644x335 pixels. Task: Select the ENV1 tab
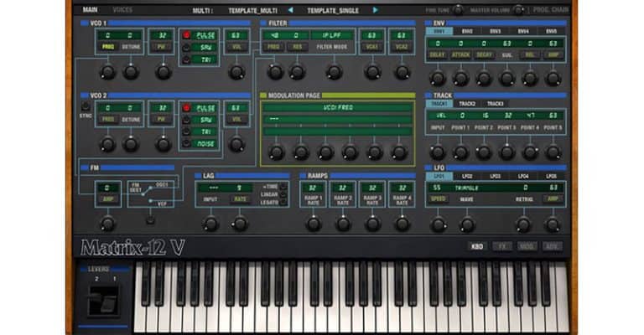(x=439, y=31)
